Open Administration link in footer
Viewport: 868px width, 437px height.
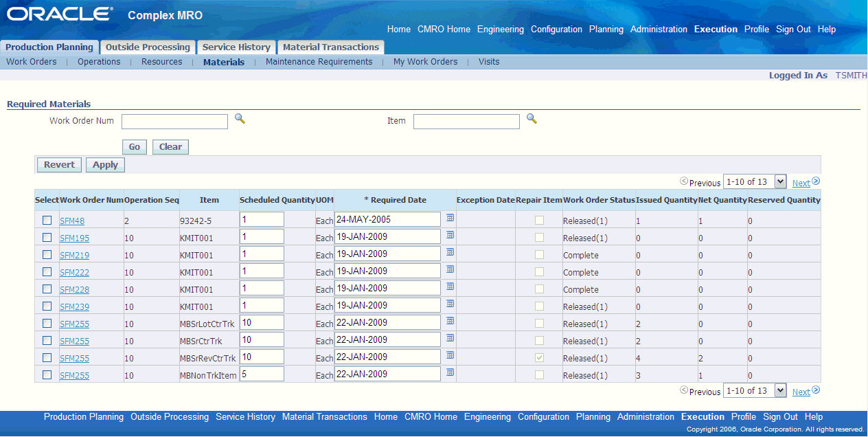coord(646,417)
